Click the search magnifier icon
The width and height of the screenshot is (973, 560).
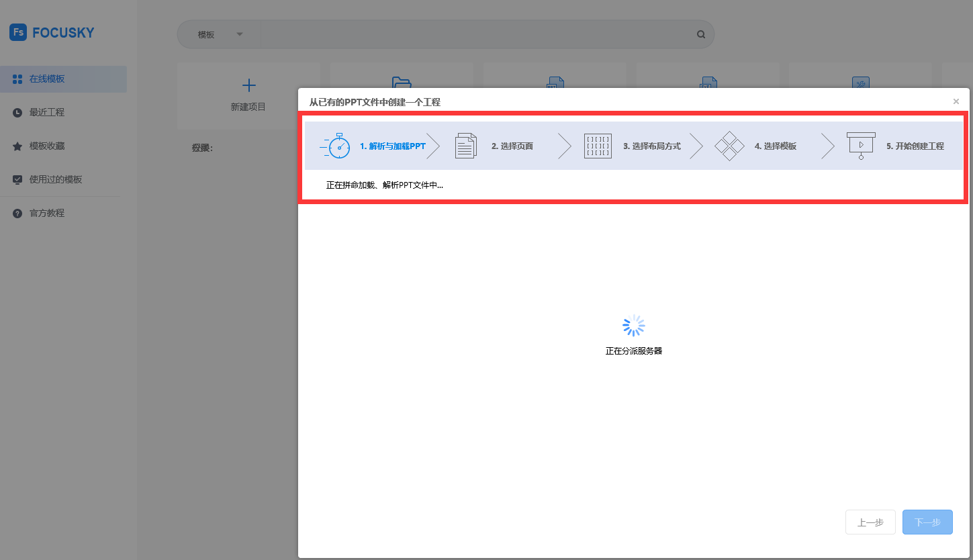point(701,34)
